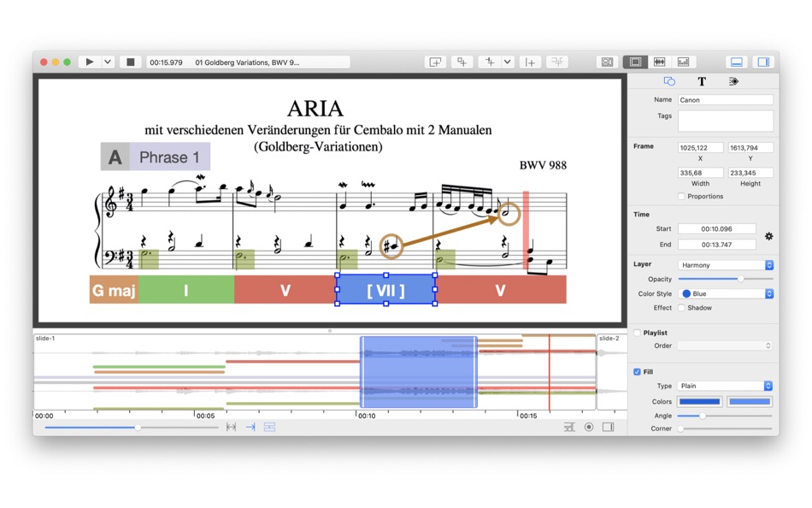Screen dimensions: 812x508
Task: Stop playback with the stop button
Action: click(131, 62)
